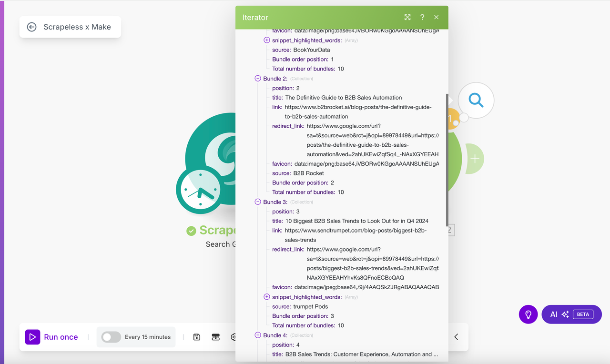
Task: Click 'Bundle order position: 2' row
Action: point(303,183)
